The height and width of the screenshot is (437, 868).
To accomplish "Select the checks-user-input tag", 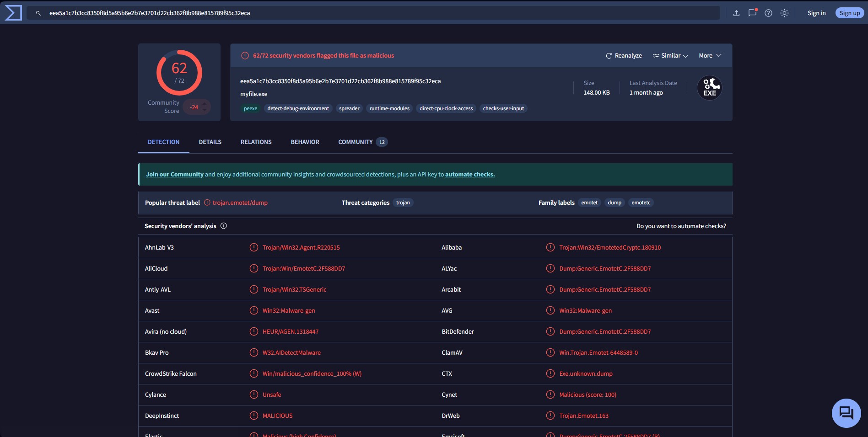I will pyautogui.click(x=503, y=109).
